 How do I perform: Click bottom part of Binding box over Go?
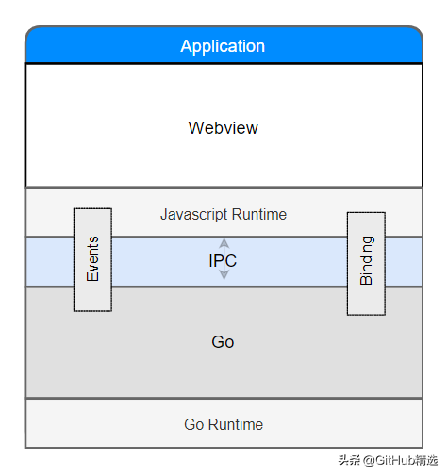click(366, 302)
